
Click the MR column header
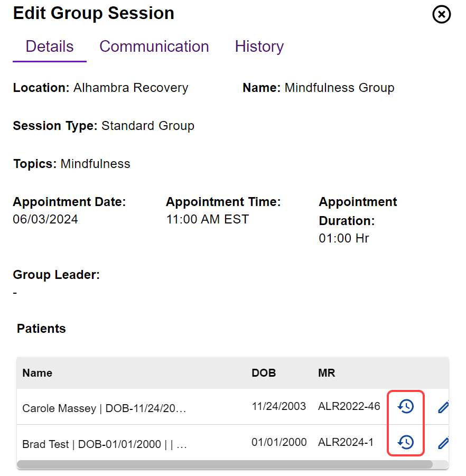pyautogui.click(x=327, y=373)
